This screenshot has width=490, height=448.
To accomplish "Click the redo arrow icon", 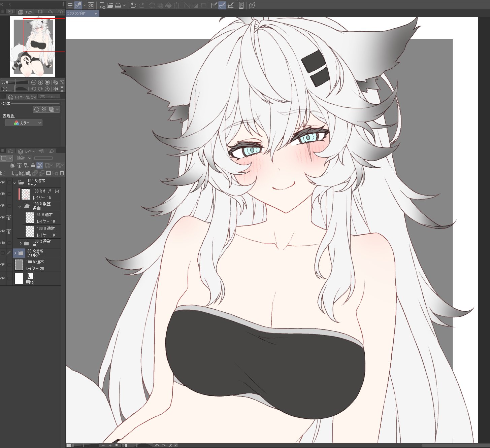I will click(x=141, y=5).
